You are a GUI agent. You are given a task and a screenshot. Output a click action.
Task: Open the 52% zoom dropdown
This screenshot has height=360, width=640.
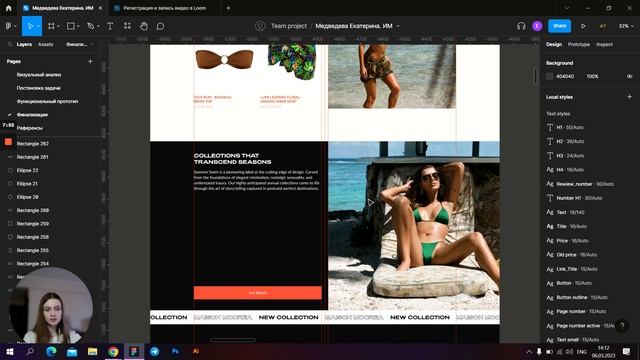626,26
